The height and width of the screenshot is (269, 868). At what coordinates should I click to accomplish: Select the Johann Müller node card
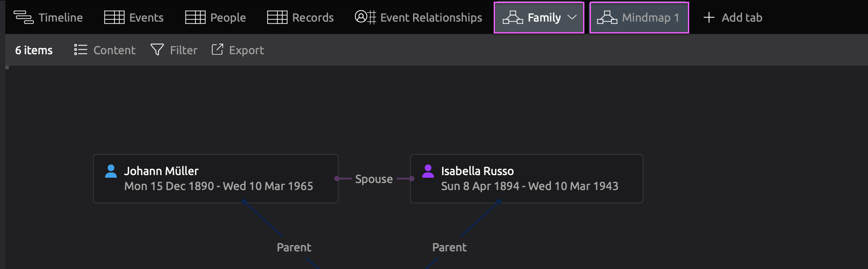point(215,179)
